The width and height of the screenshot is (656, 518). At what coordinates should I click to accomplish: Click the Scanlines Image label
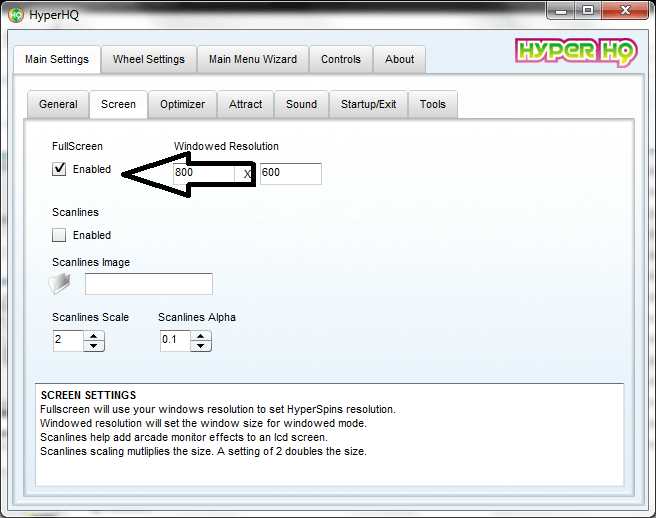pyautogui.click(x=91, y=262)
